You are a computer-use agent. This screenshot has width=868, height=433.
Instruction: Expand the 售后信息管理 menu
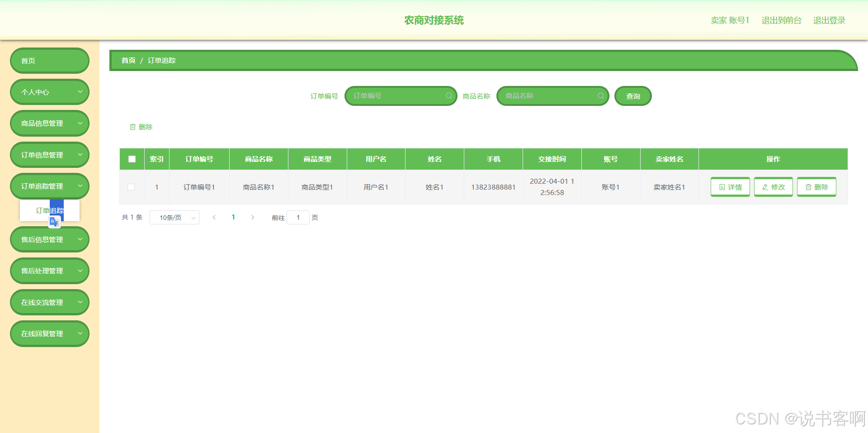50,239
